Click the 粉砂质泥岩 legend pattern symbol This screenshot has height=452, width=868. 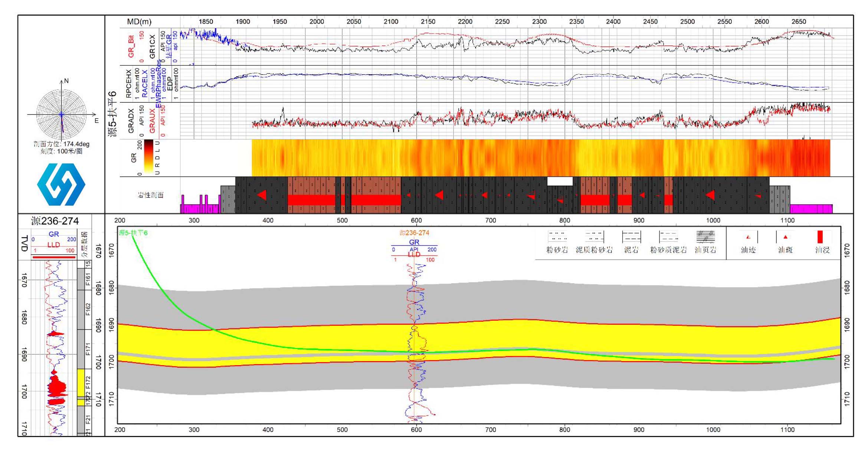(x=669, y=237)
